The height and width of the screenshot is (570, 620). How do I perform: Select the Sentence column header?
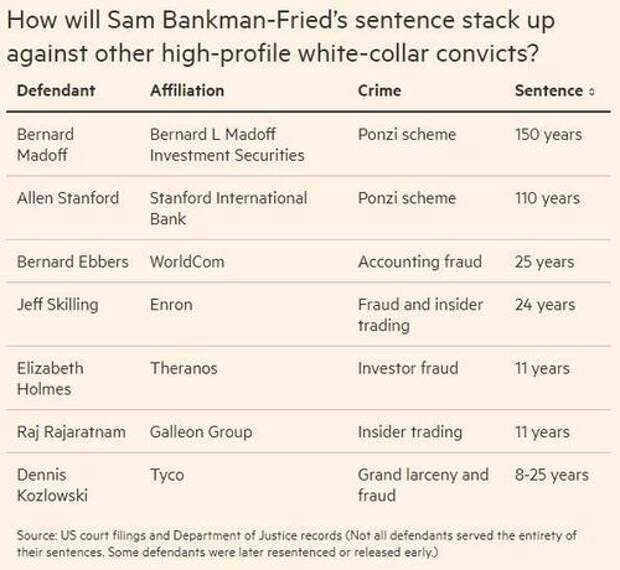click(548, 91)
